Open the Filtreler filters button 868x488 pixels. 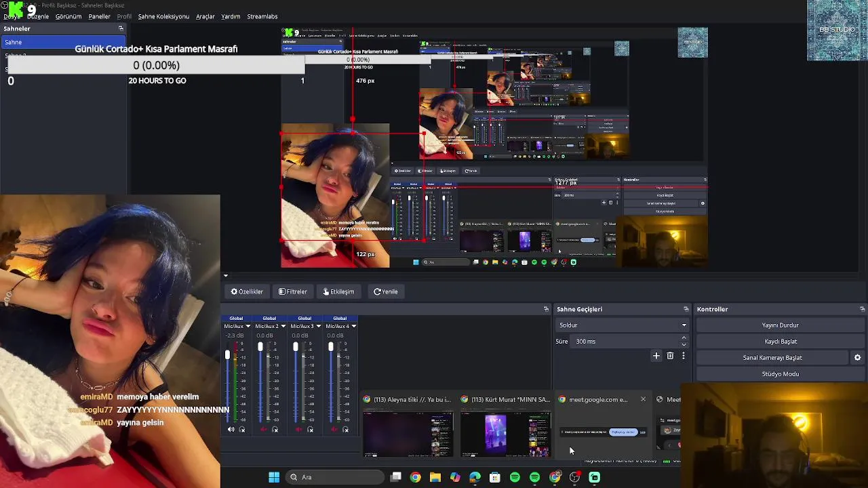[293, 291]
